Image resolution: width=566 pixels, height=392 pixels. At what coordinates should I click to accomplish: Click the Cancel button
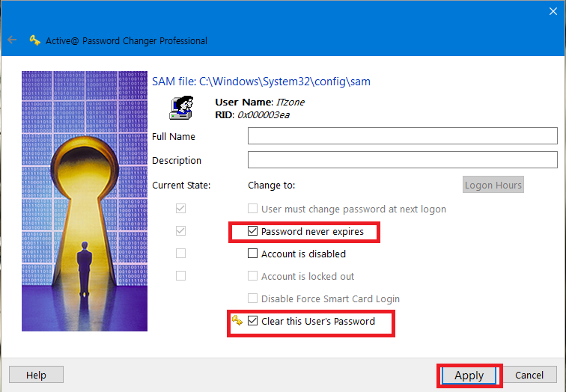pyautogui.click(x=529, y=375)
